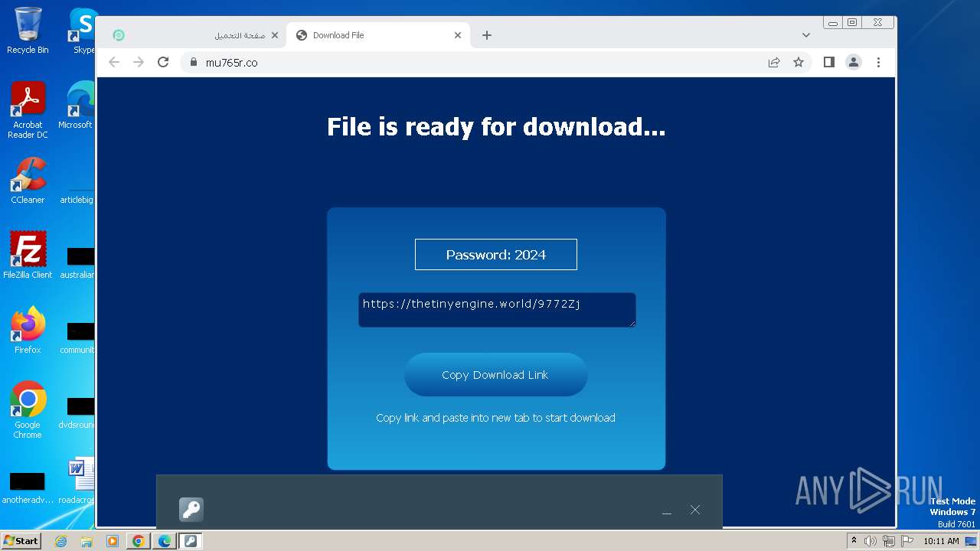980x551 pixels.
Task: Open Google Chrome desktop shortcut
Action: tap(28, 409)
